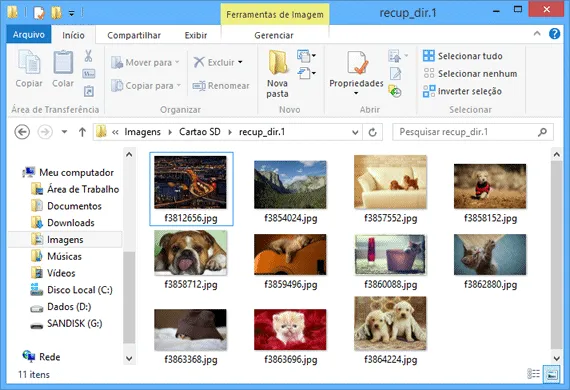This screenshot has height=390, width=570.
Task: Click Inverter seleção
Action: tap(462, 91)
